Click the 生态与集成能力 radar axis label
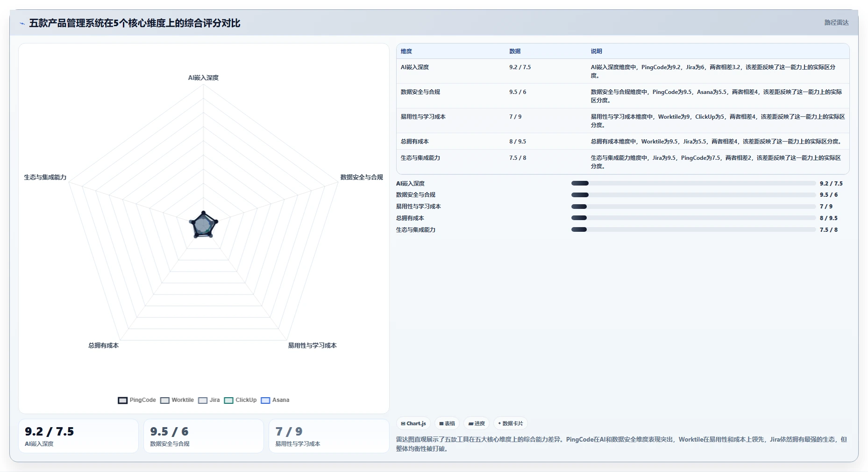Viewport: 868px width, 472px height. point(45,178)
